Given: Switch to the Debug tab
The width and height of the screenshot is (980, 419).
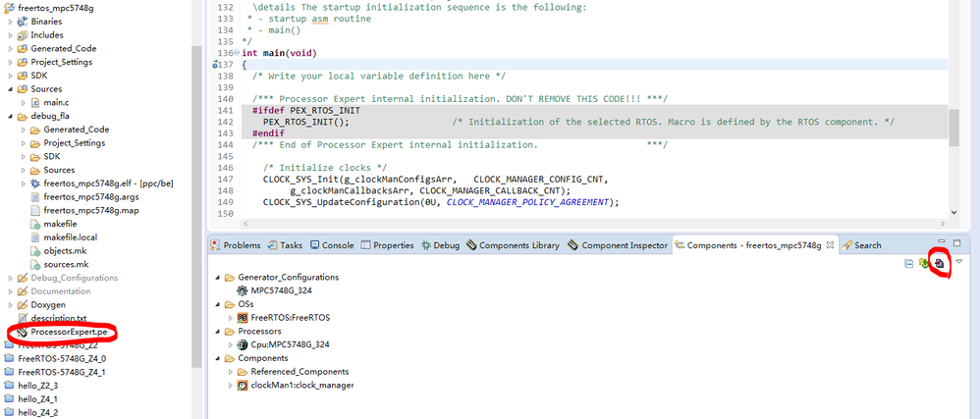Looking at the screenshot, I should (x=440, y=245).
